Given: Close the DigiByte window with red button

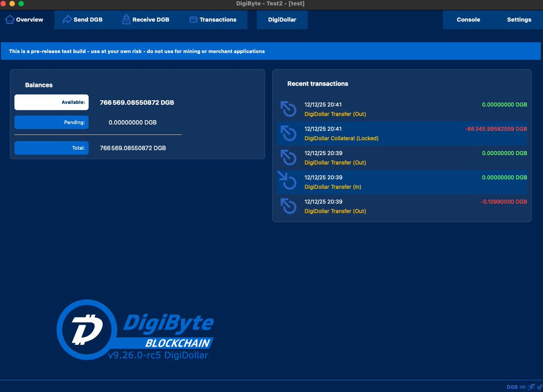Looking at the screenshot, I should click(4, 4).
